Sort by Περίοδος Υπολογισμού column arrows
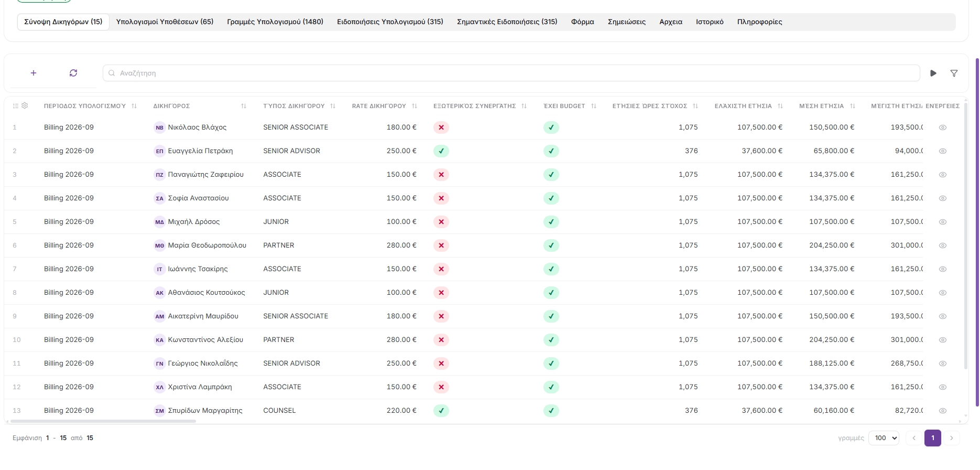This screenshot has width=980, height=470. (x=134, y=106)
